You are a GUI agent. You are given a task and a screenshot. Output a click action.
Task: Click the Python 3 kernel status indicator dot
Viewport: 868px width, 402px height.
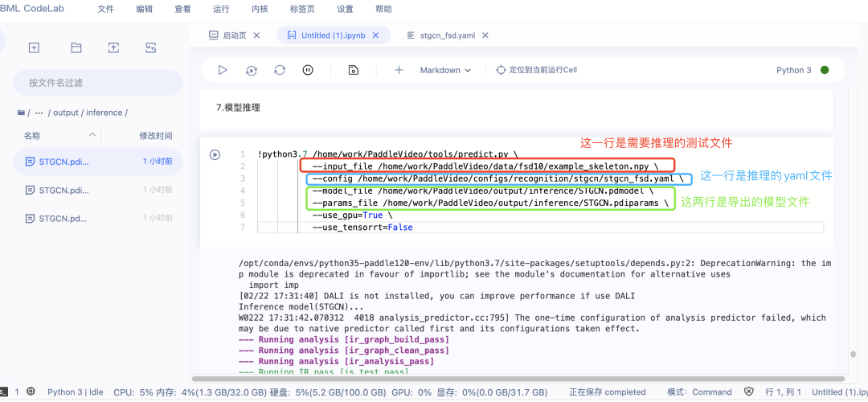click(x=825, y=70)
